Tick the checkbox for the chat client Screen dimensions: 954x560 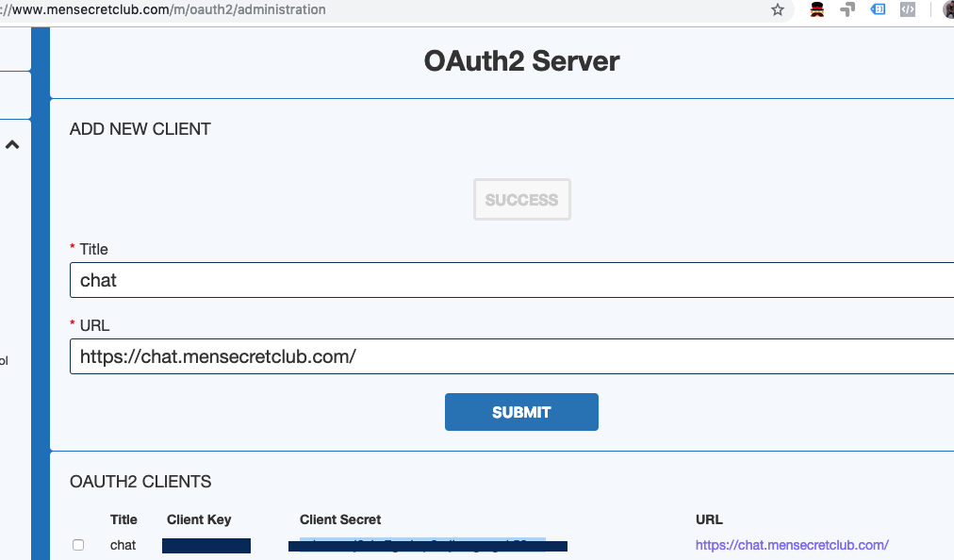tap(78, 545)
